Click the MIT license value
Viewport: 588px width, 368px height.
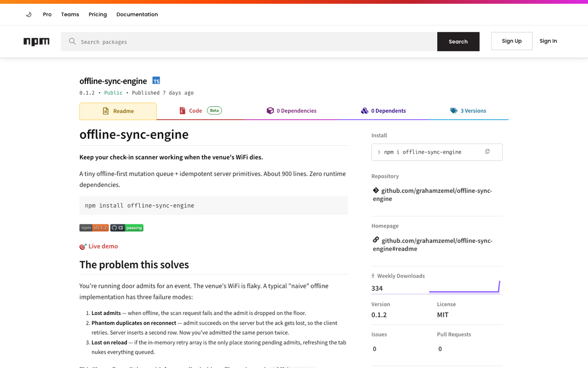[442, 315]
